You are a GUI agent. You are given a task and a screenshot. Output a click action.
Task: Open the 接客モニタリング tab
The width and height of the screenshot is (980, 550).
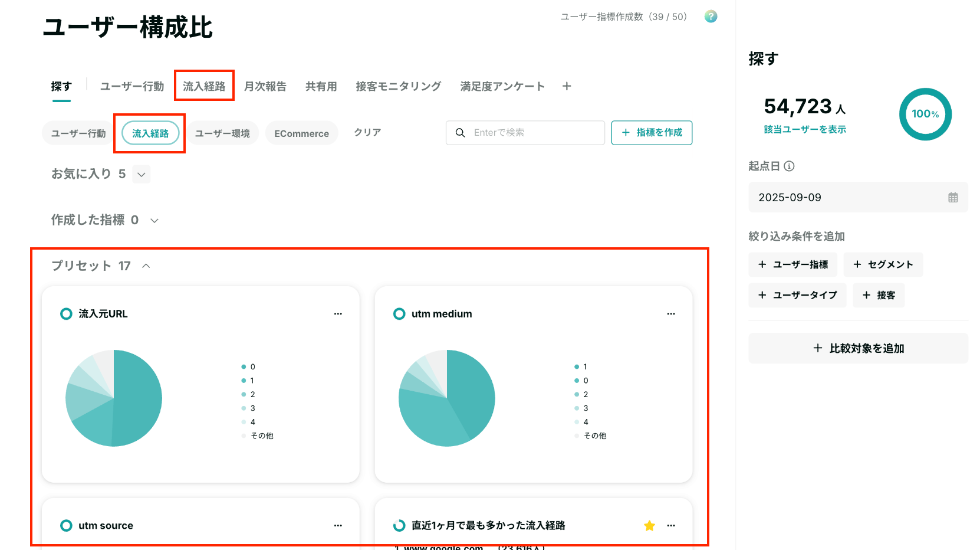(399, 87)
